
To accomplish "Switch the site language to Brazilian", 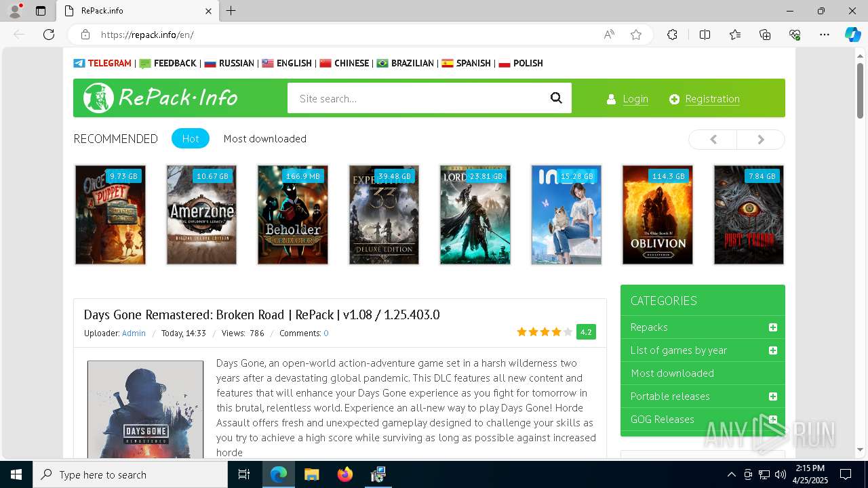I will (405, 63).
